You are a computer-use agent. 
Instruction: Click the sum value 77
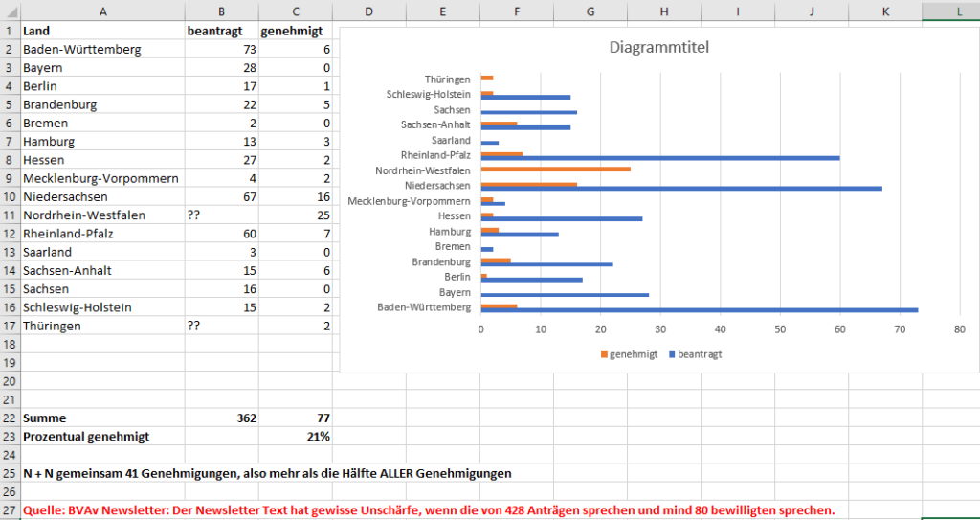click(296, 418)
